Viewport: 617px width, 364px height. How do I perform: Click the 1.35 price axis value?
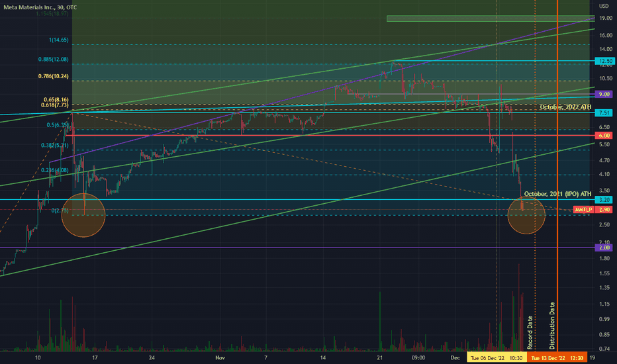click(604, 288)
